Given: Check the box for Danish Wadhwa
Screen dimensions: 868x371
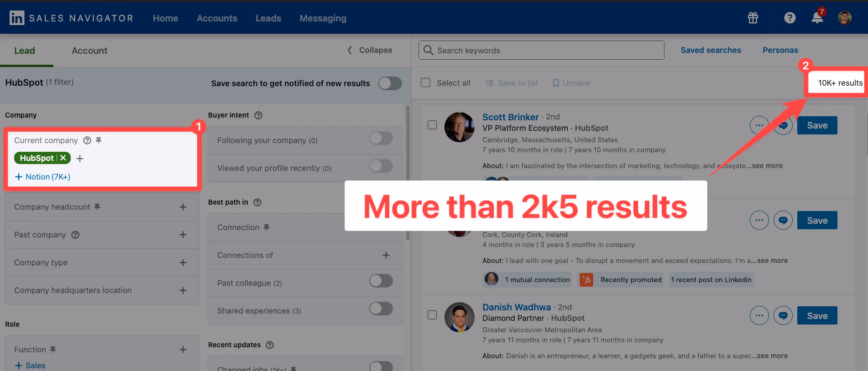Looking at the screenshot, I should pos(432,315).
